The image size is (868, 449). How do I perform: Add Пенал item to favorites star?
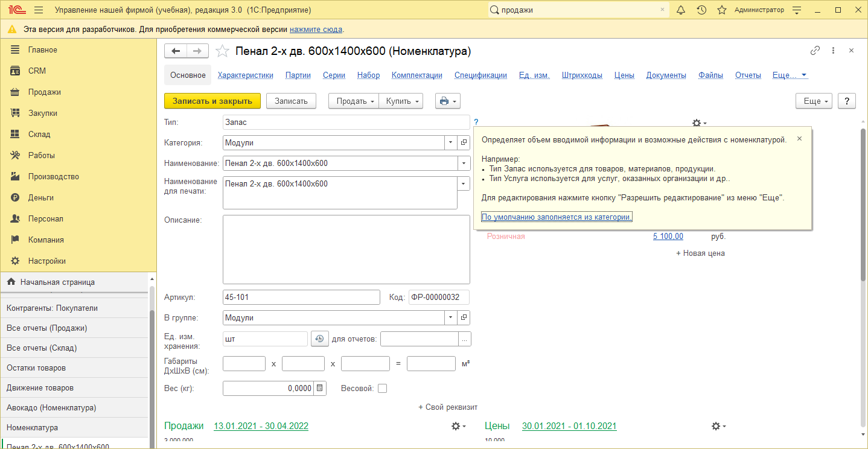222,51
